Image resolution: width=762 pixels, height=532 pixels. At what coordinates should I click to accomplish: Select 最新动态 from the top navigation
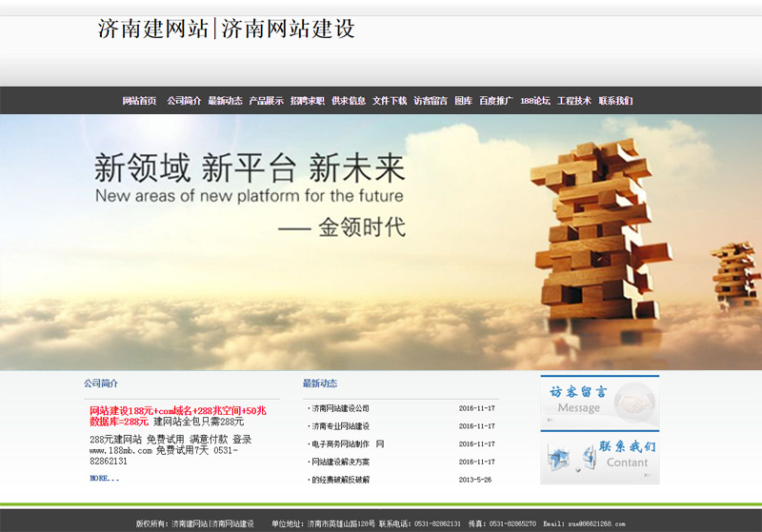(225, 101)
